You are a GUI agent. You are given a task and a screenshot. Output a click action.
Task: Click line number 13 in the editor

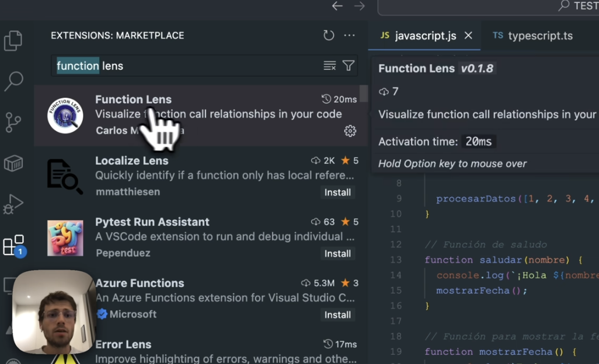pos(396,260)
